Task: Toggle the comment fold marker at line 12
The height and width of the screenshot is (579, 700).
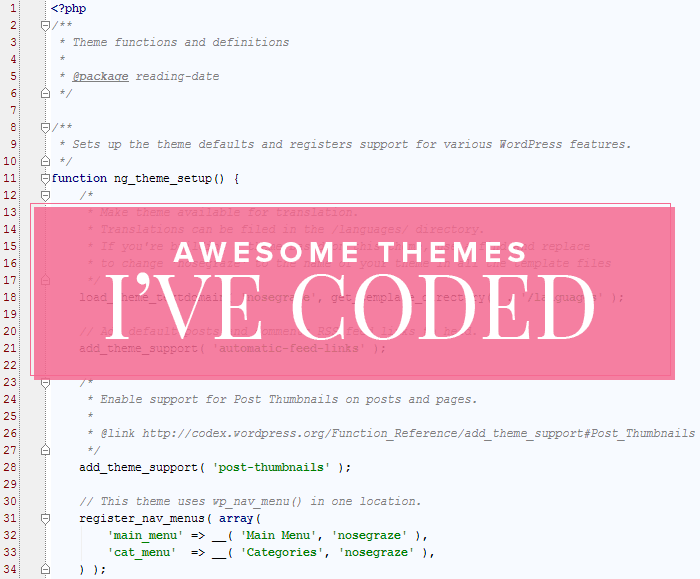Action: pyautogui.click(x=45, y=195)
